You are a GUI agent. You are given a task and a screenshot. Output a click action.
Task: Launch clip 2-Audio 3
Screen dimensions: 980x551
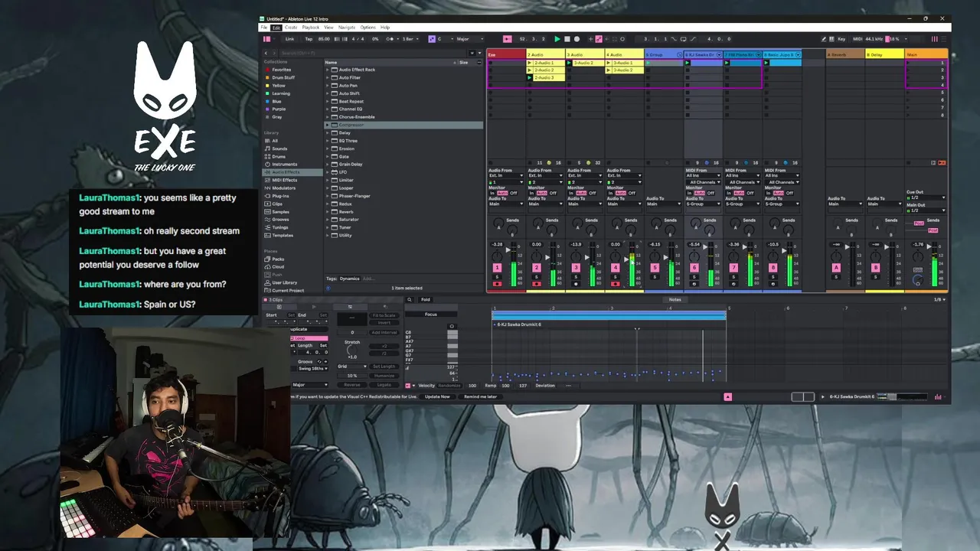(530, 77)
